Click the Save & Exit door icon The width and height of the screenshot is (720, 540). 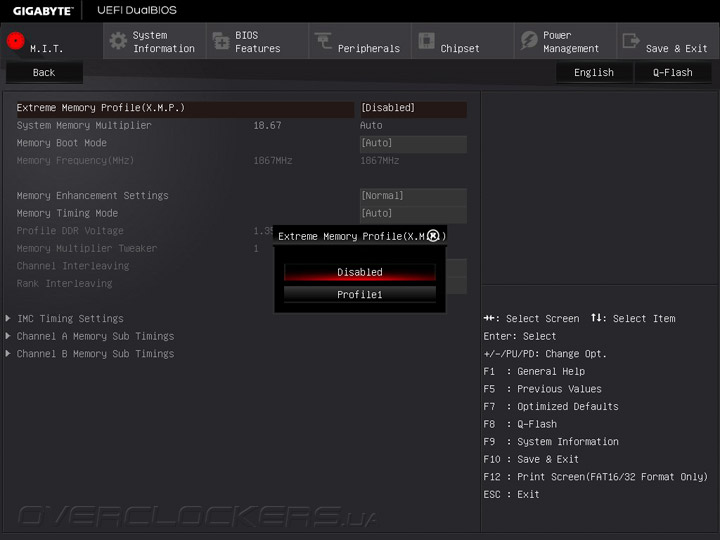(631, 41)
